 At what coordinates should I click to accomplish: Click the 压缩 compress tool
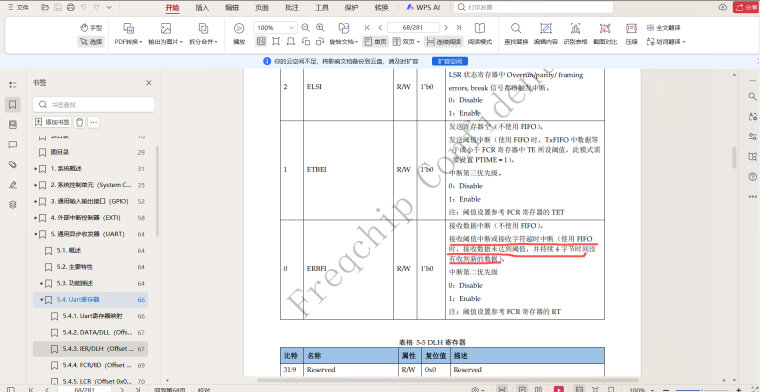(631, 34)
